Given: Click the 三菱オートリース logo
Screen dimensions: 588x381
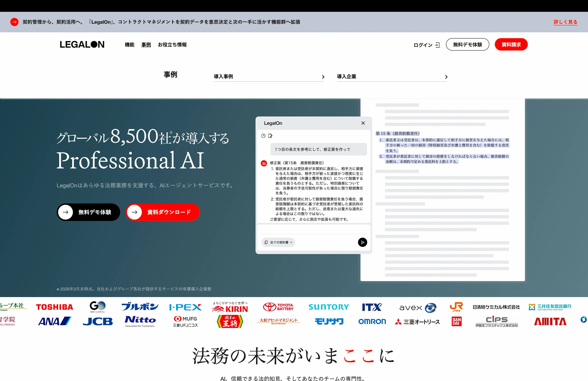Looking at the screenshot, I should tap(417, 322).
